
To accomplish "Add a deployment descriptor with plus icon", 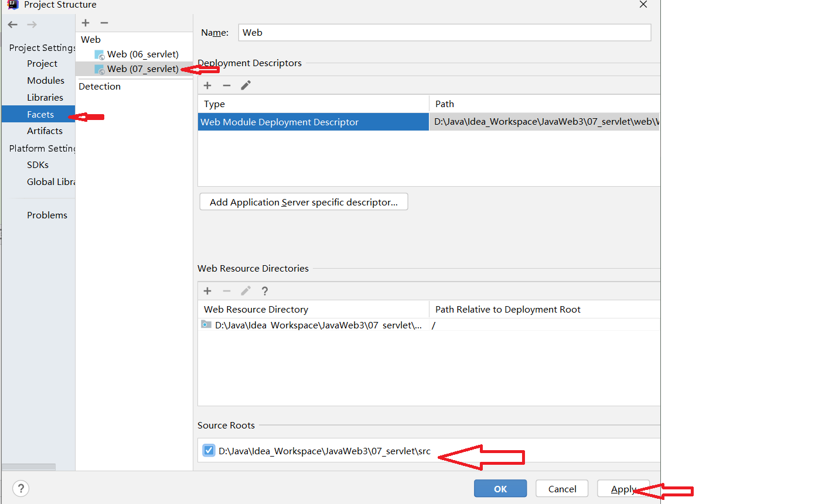I will (207, 85).
